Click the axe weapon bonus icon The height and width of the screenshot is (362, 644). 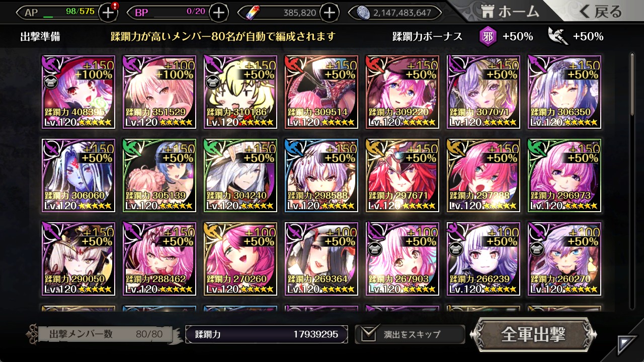(x=558, y=36)
